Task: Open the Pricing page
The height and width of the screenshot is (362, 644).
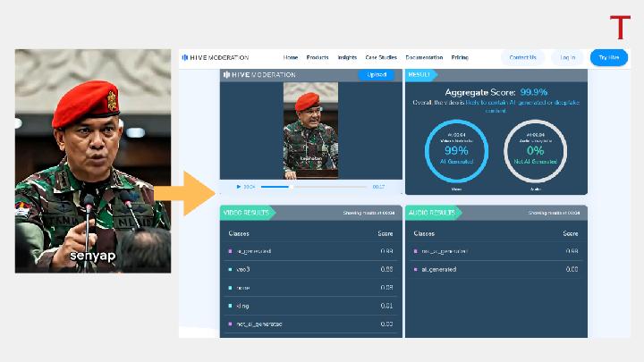Action: click(460, 57)
